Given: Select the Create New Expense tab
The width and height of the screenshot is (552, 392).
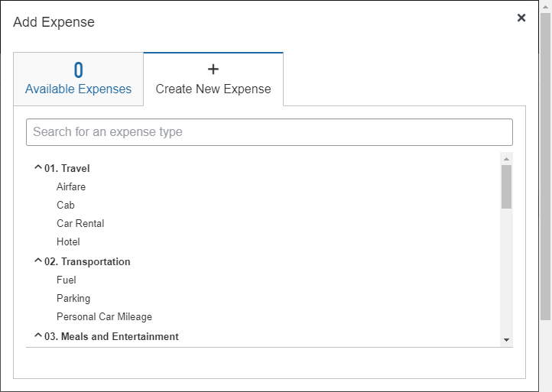Looking at the screenshot, I should [x=213, y=79].
